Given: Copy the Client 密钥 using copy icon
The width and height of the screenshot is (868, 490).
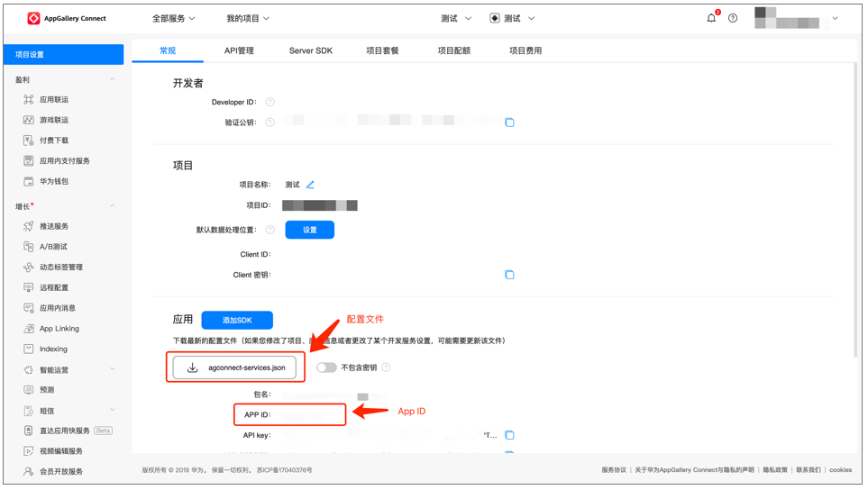Looking at the screenshot, I should (x=509, y=275).
